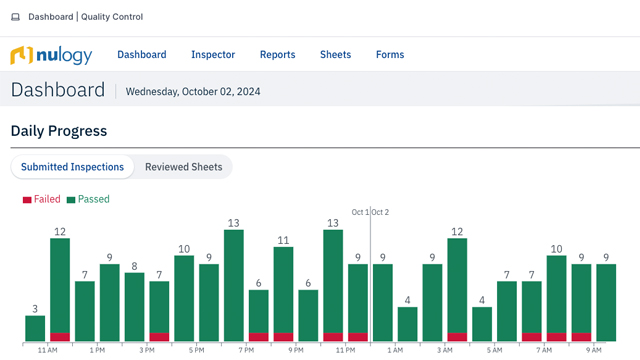This screenshot has height=360, width=640.
Task: Click the bar labeled 8 before 3 PM
Action: [x=134, y=307]
